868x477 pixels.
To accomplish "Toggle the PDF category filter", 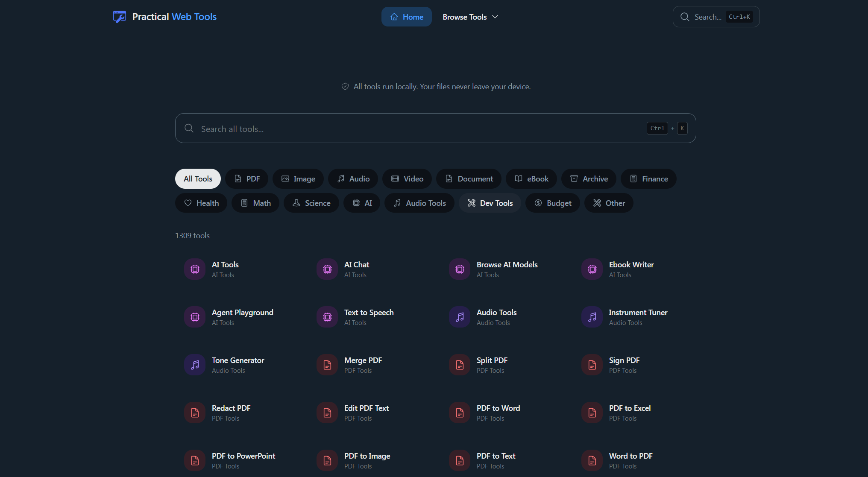I will pyautogui.click(x=247, y=179).
